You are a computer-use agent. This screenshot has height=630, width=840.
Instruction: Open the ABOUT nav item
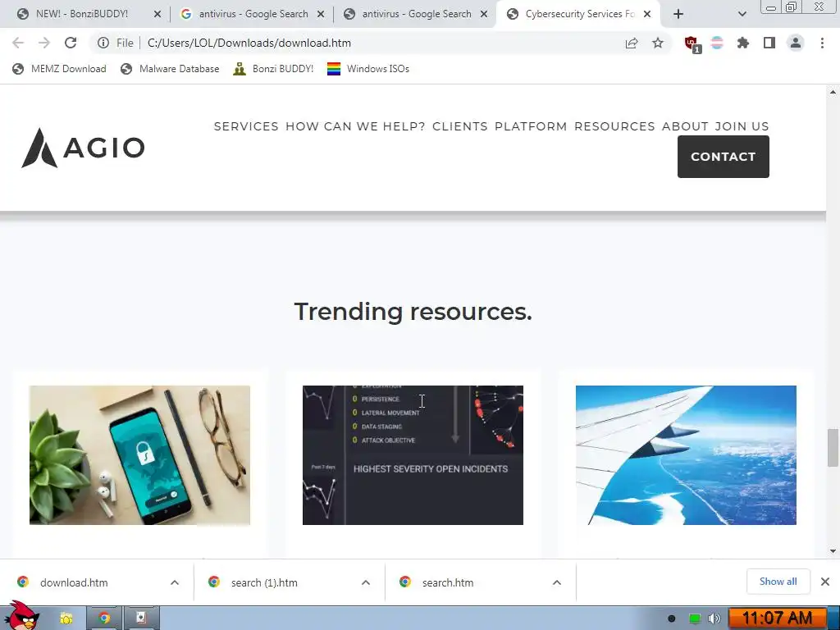(685, 126)
